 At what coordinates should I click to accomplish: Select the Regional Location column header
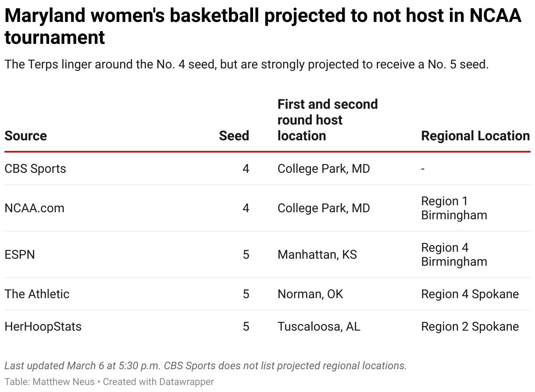click(x=475, y=136)
